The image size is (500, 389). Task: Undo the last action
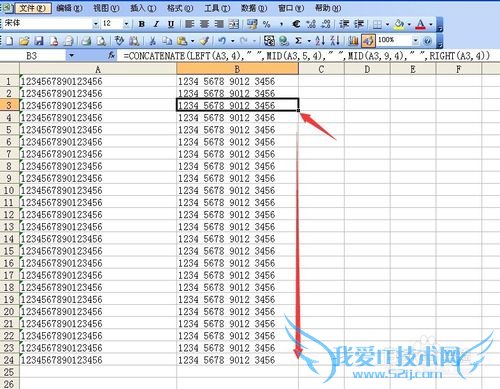pos(222,41)
